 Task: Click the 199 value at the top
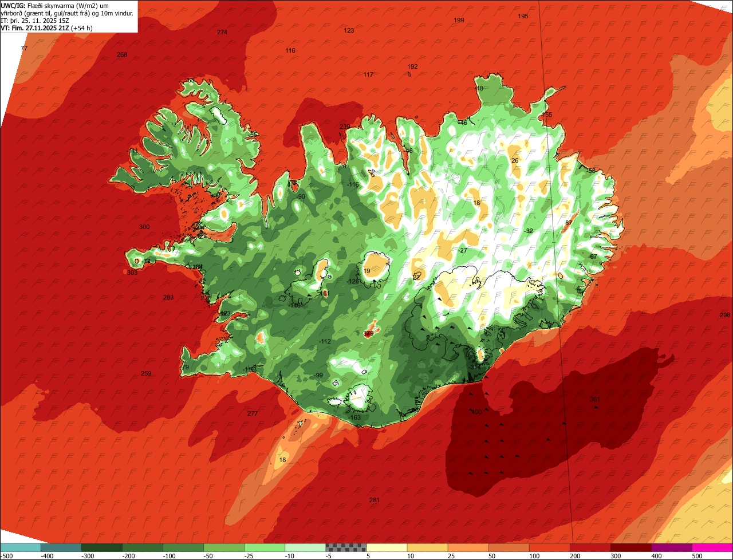[x=459, y=20]
